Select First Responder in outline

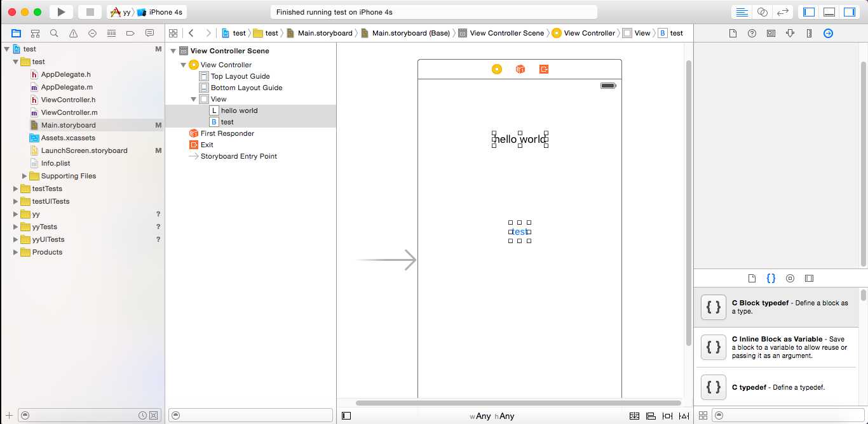tap(227, 133)
